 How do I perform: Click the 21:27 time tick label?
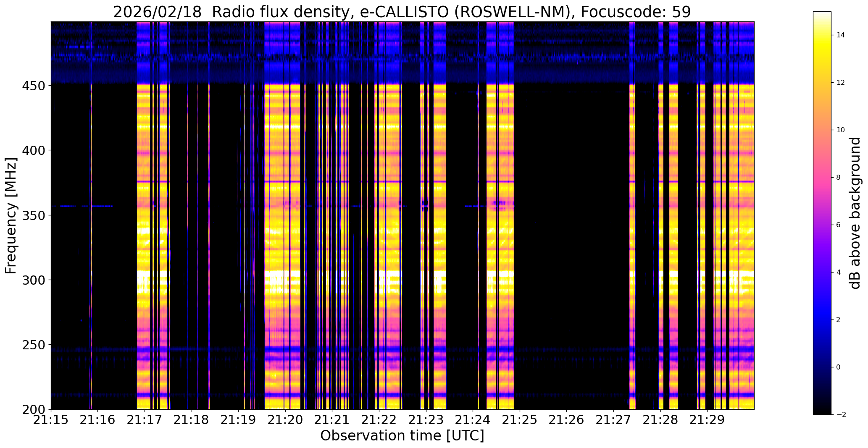point(613,420)
